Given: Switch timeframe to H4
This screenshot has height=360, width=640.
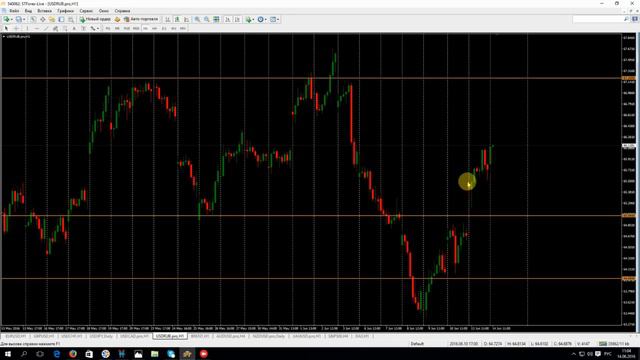Looking at the screenshot, I should [x=155, y=28].
